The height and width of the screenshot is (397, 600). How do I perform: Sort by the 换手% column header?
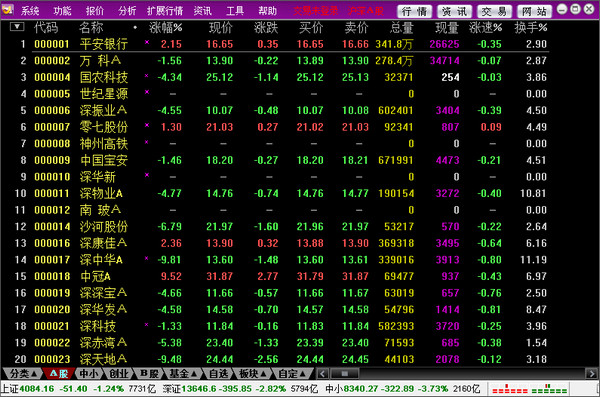[x=531, y=28]
